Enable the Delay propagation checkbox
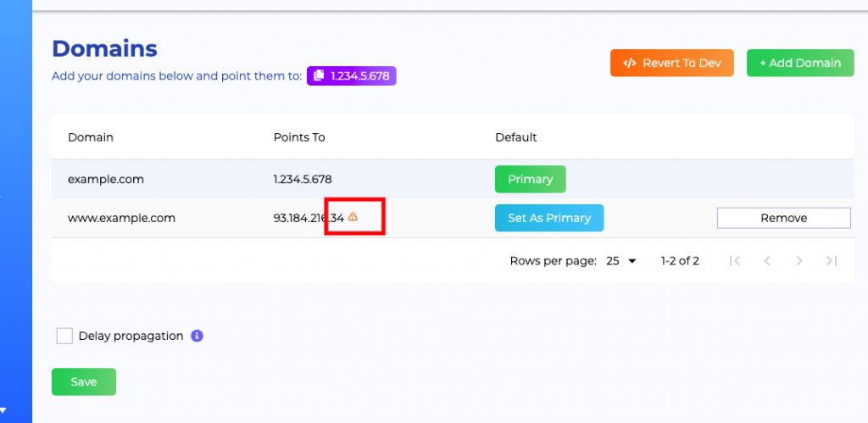The width and height of the screenshot is (868, 423). pos(64,336)
